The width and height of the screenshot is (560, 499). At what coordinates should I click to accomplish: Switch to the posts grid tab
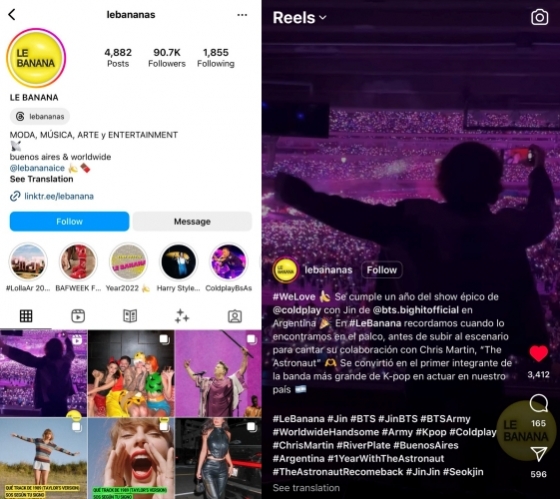26,316
